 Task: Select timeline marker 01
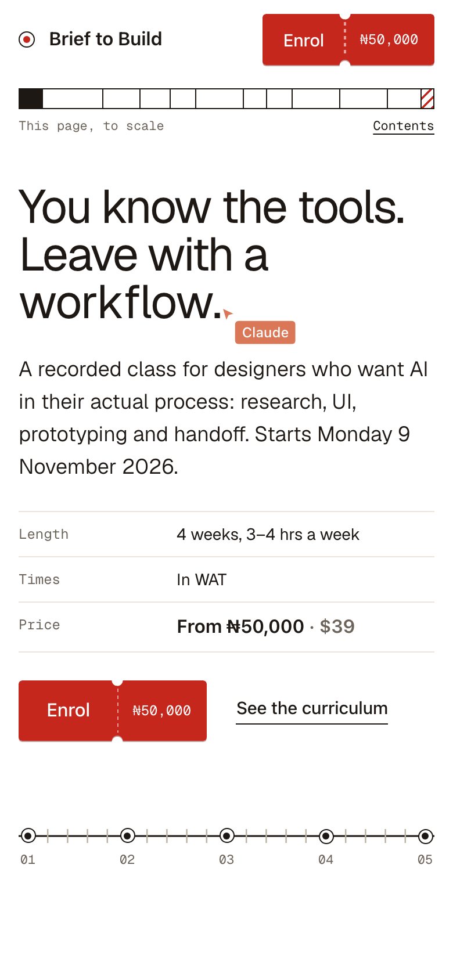(x=28, y=836)
